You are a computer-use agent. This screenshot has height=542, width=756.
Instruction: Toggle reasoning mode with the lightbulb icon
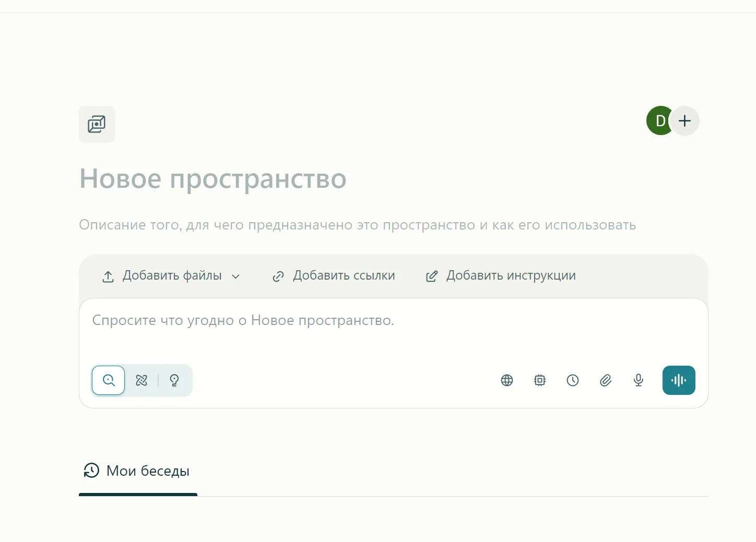pyautogui.click(x=174, y=380)
